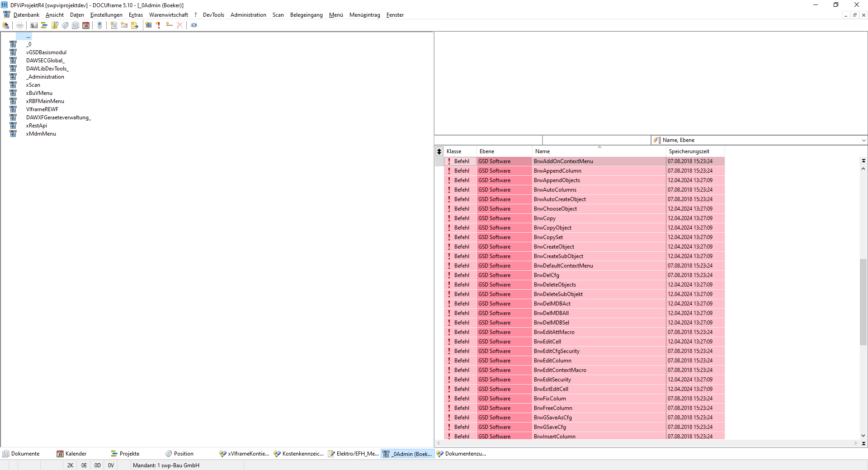Click the icon beside xRestApi entry
Viewport: 868px width, 470px height.
pyautogui.click(x=13, y=126)
